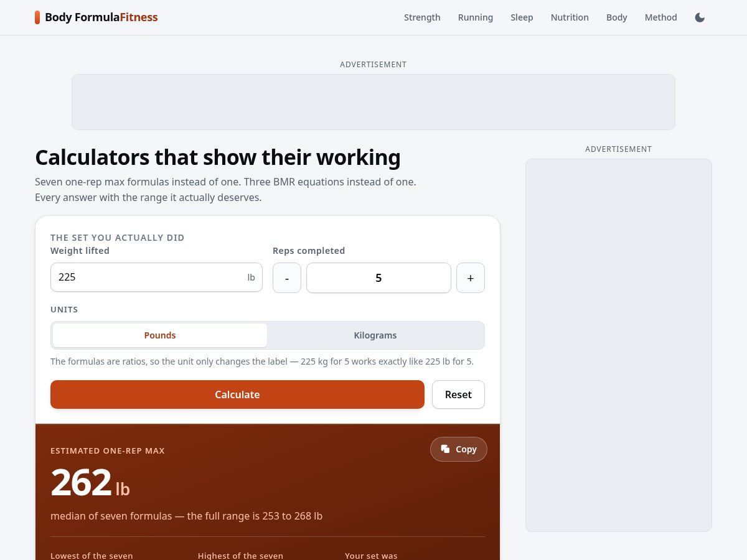The image size is (747, 560).
Task: Increase reps with the plus button
Action: [471, 278]
